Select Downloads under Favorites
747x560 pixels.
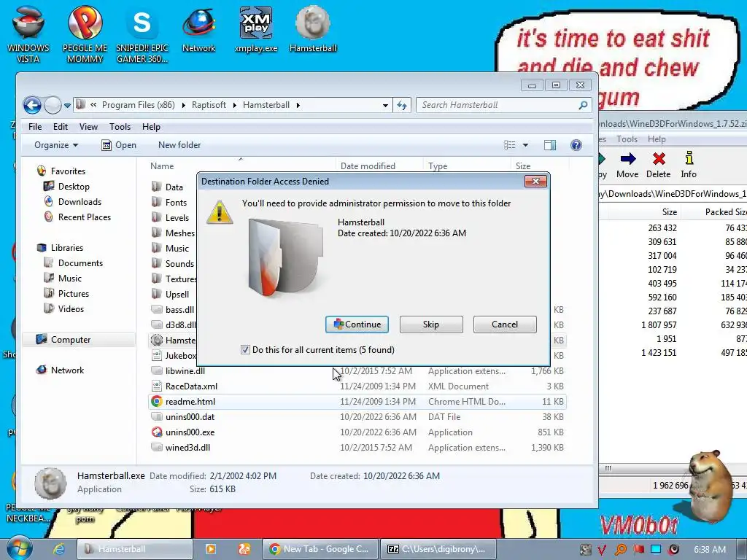pyautogui.click(x=72, y=201)
